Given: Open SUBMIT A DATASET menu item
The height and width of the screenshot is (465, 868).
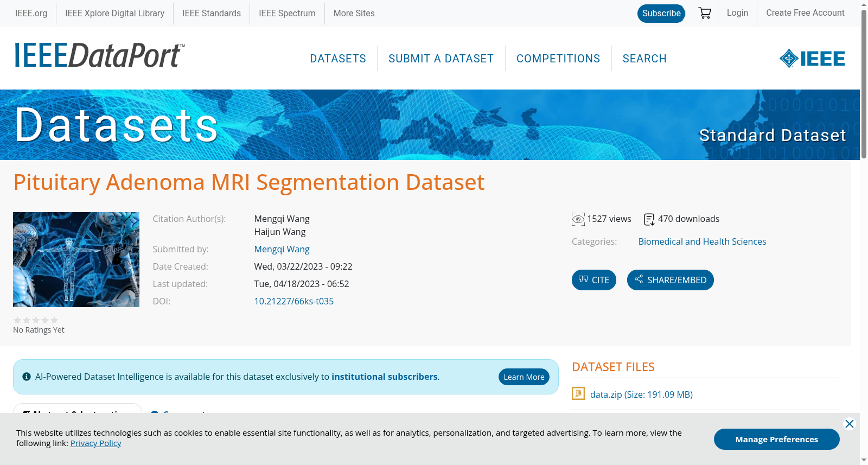Looking at the screenshot, I should tap(441, 59).
